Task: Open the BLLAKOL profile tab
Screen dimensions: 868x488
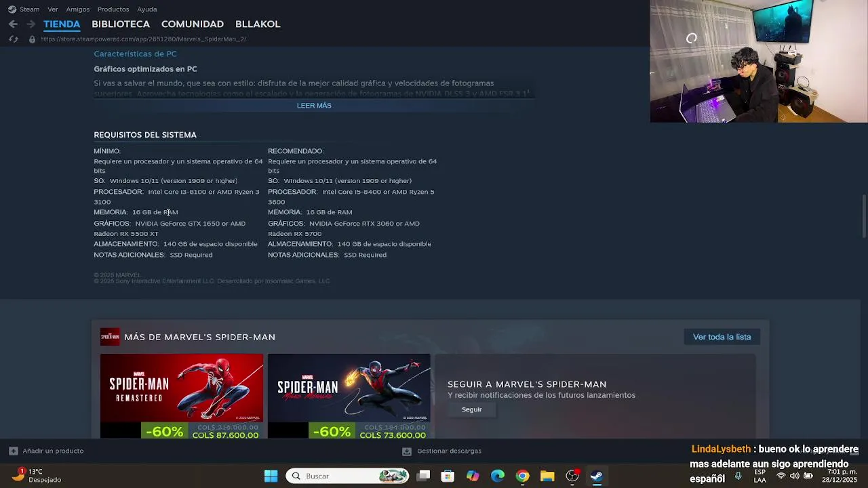Action: pos(258,24)
